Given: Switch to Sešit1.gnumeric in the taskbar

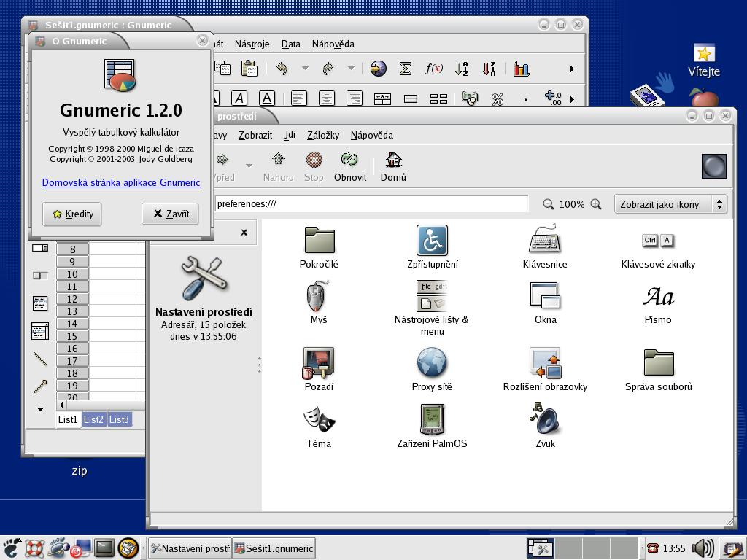Looking at the screenshot, I should pos(274,548).
